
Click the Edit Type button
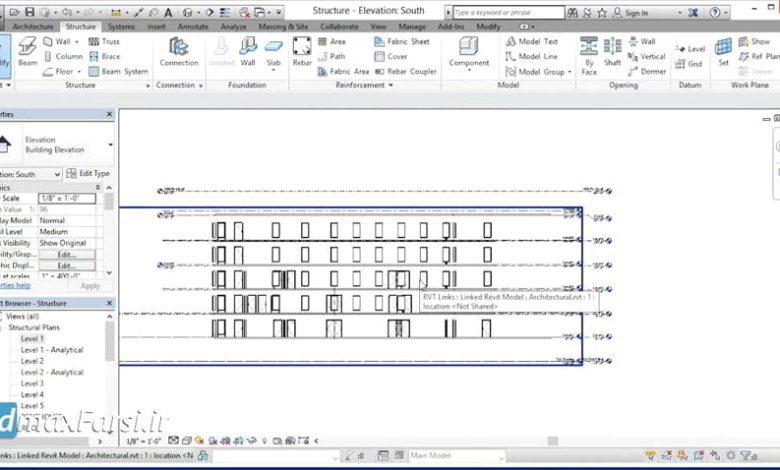pyautogui.click(x=88, y=173)
